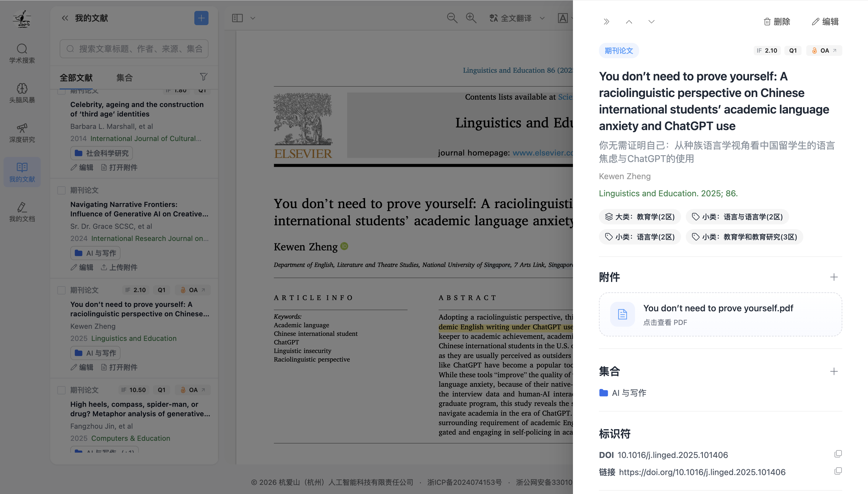
Task: Focus the 搜索文章标题 search field
Action: 134,49
